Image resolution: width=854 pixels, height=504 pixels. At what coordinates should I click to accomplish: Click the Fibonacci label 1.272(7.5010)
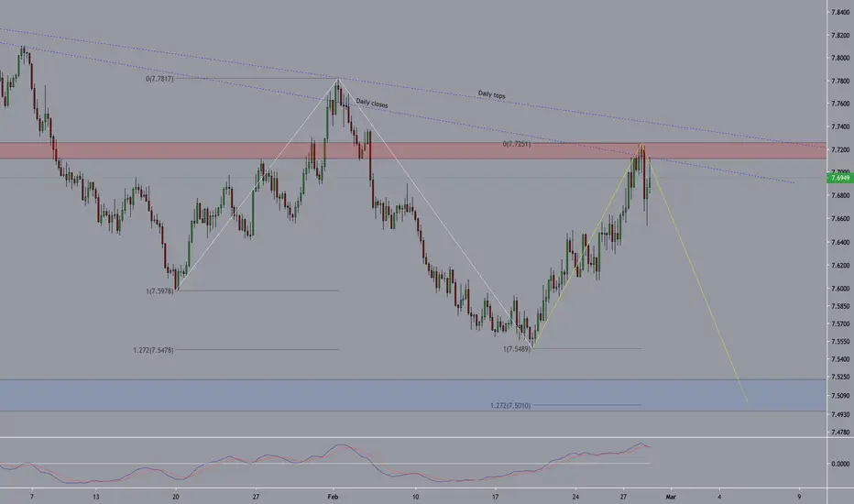[510, 405]
